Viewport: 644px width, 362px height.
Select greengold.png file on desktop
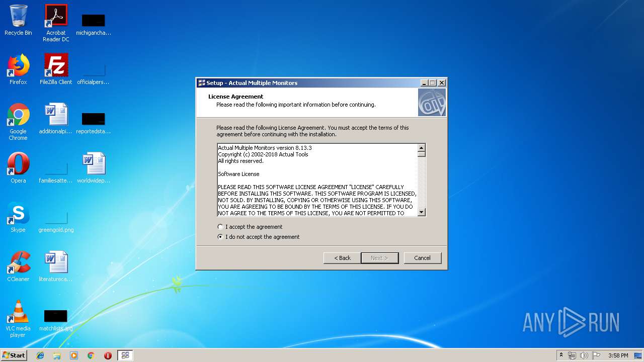click(56, 220)
